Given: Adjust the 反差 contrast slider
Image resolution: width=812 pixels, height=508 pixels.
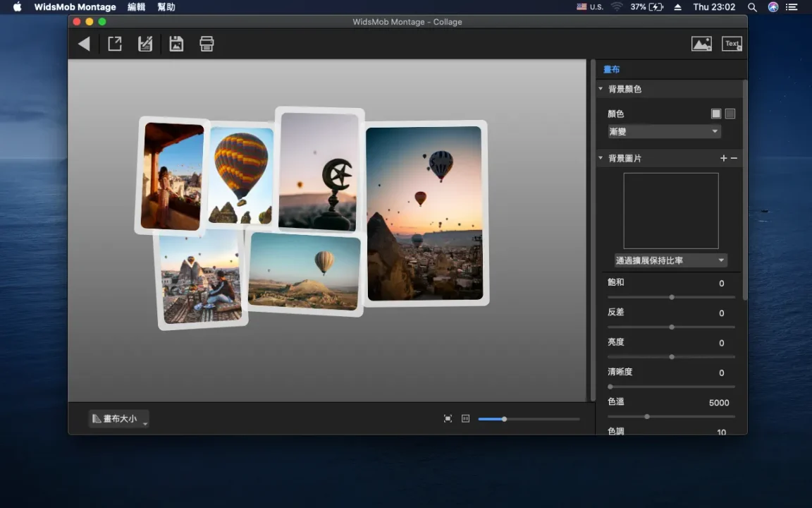Looking at the screenshot, I should click(x=671, y=327).
